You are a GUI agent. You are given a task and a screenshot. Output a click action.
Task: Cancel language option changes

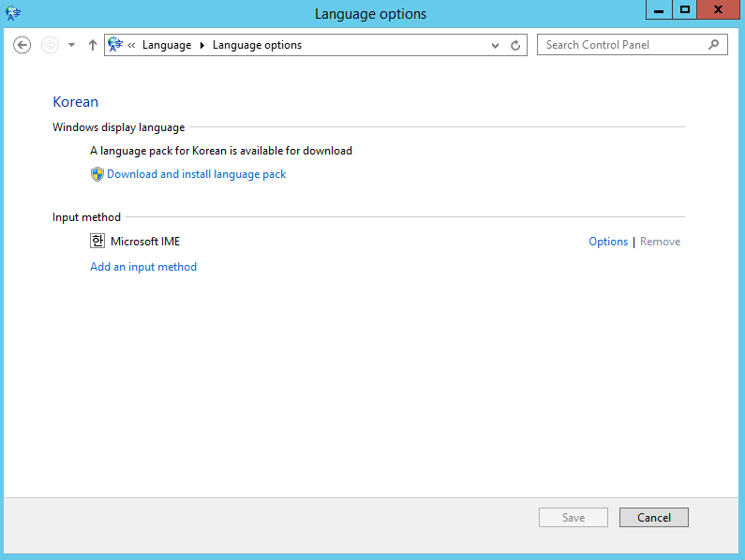[654, 517]
